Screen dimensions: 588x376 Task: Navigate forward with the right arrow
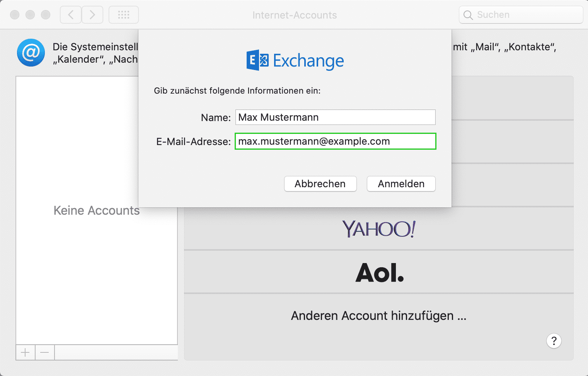92,14
